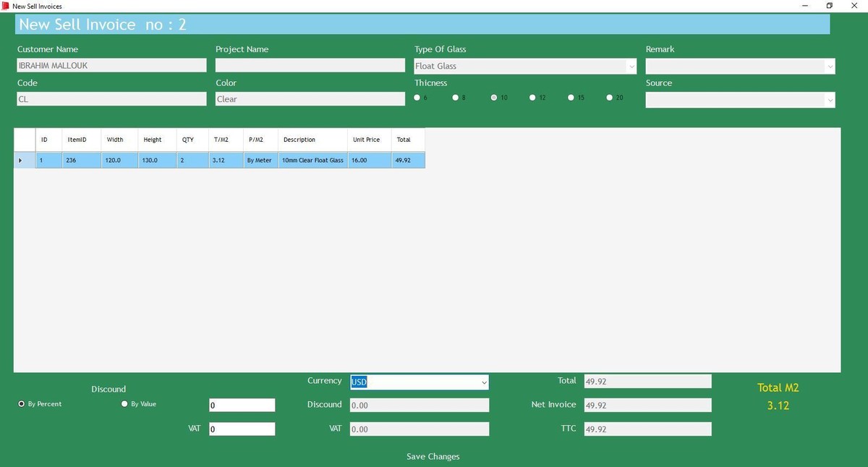Choose thickness 12 radio option
This screenshot has height=467, width=868.
pyautogui.click(x=533, y=98)
